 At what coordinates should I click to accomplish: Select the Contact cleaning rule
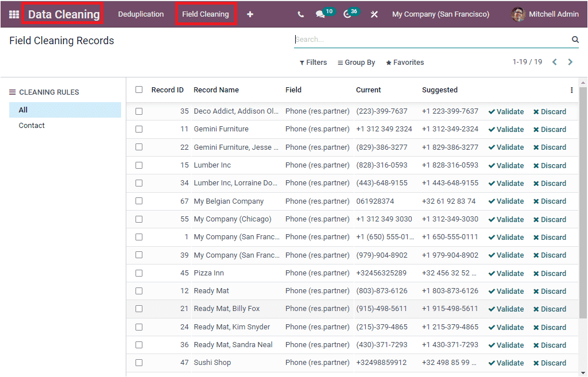(32, 125)
